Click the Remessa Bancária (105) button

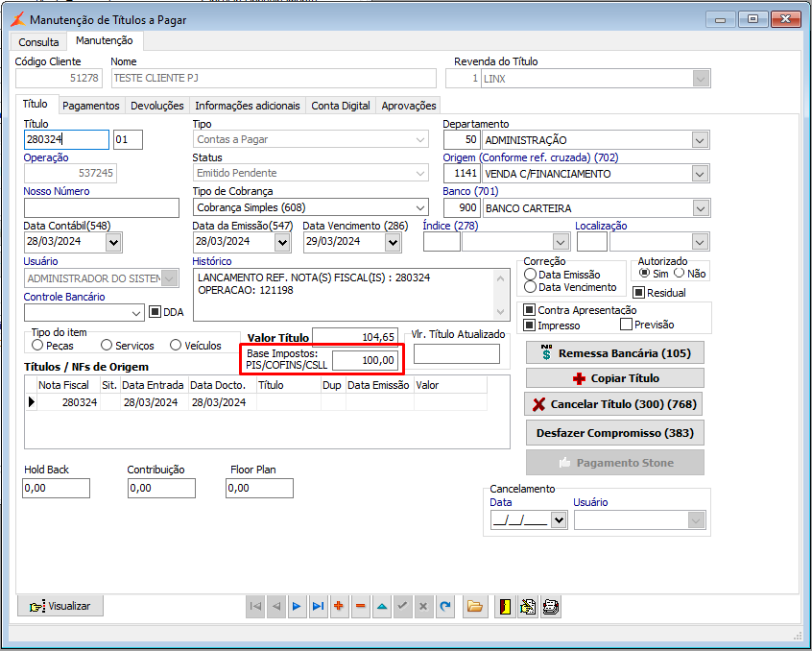[x=615, y=353]
